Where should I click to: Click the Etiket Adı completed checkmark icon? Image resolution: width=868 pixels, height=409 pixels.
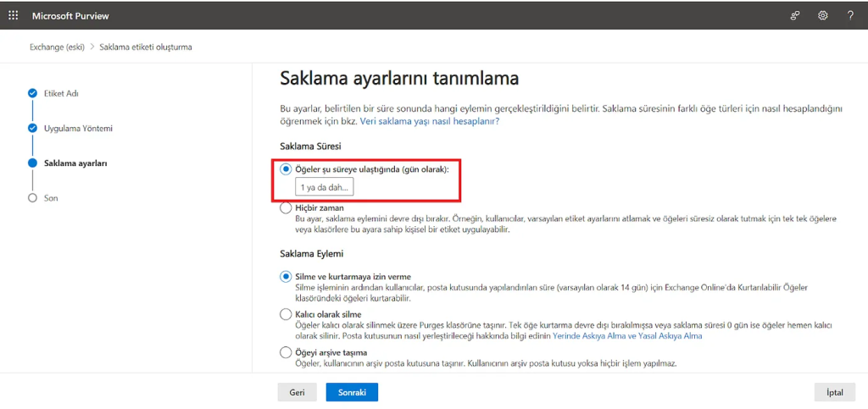coord(32,93)
